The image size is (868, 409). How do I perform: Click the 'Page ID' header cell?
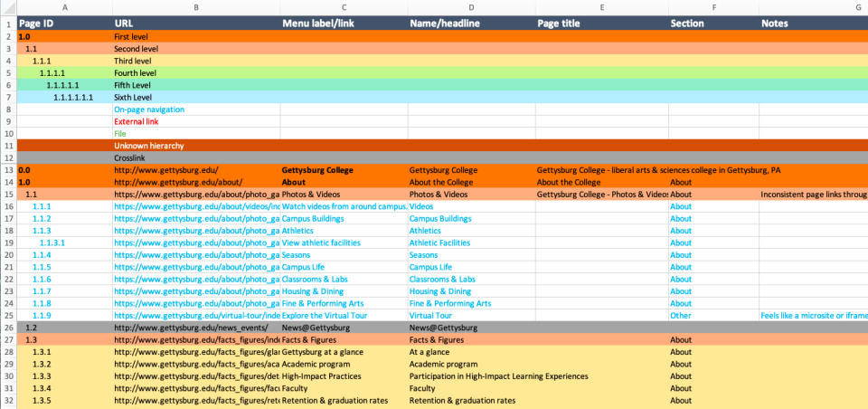[65, 24]
